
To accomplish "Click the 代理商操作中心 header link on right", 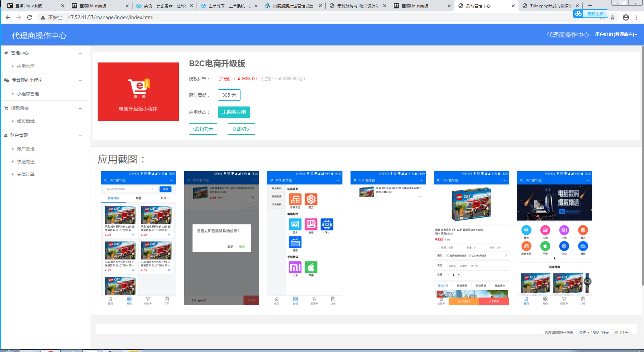I will (568, 35).
